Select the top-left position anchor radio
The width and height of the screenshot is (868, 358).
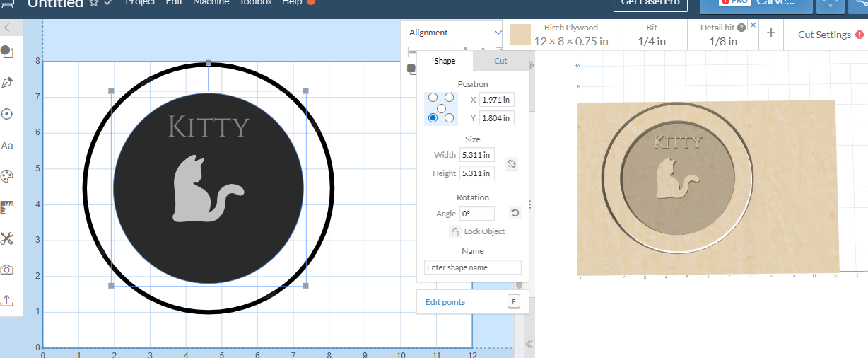[x=433, y=97]
